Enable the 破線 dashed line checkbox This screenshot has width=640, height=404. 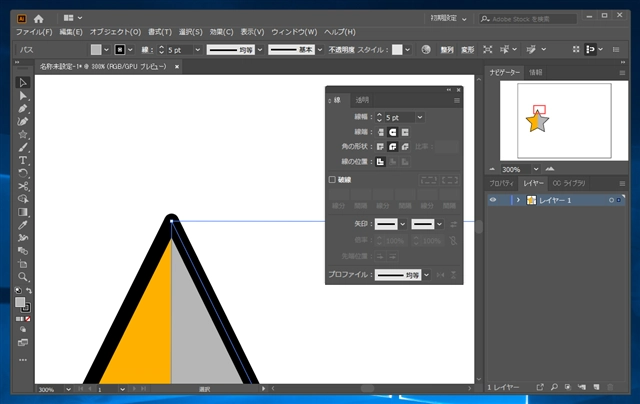[x=332, y=180]
